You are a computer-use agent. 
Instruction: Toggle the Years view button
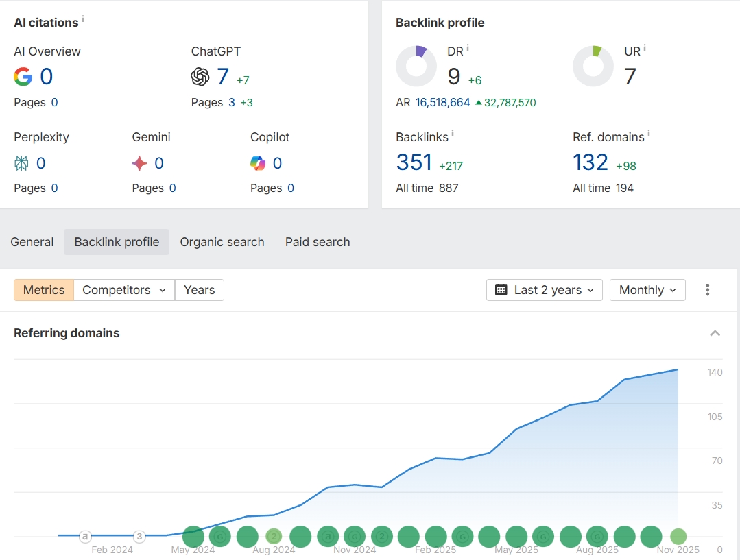[199, 290]
